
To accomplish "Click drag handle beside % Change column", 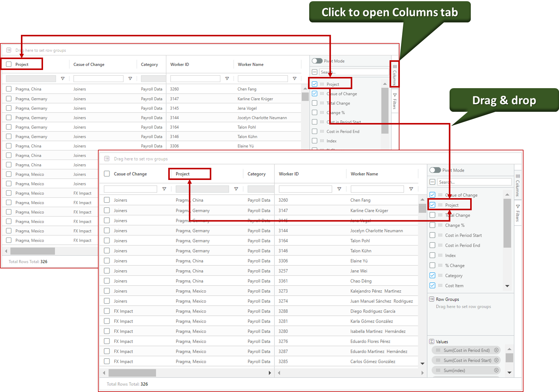I will [x=440, y=266].
